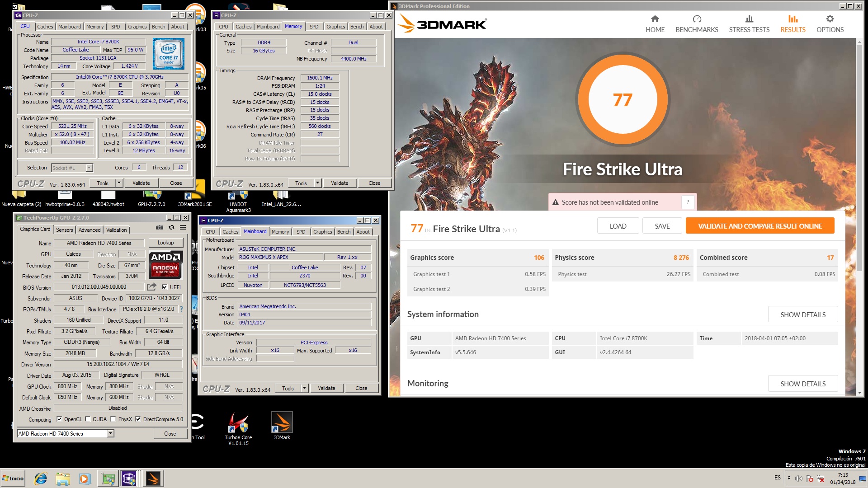This screenshot has height=488, width=868.
Task: Toggle the PhysX checkbox in GPU-Z
Action: [x=113, y=419]
